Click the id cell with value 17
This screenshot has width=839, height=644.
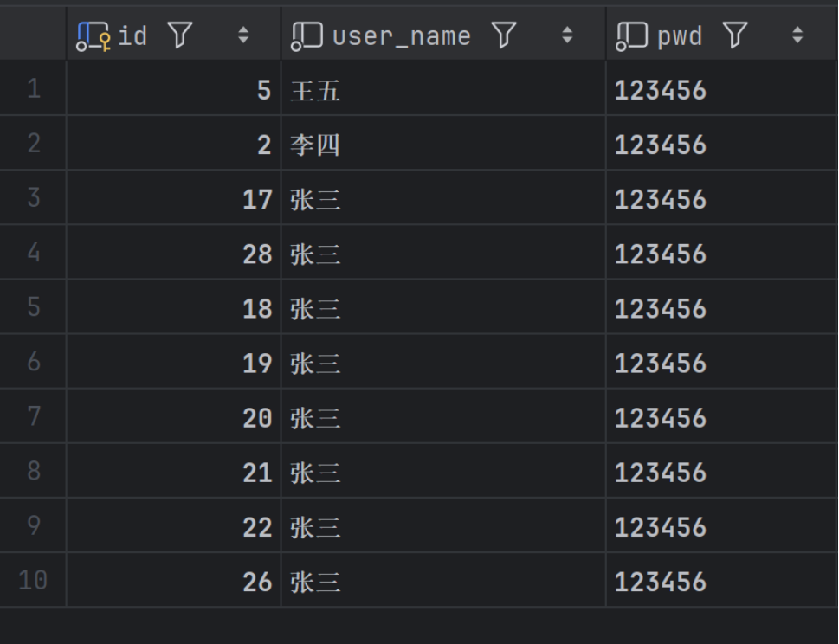pos(174,198)
